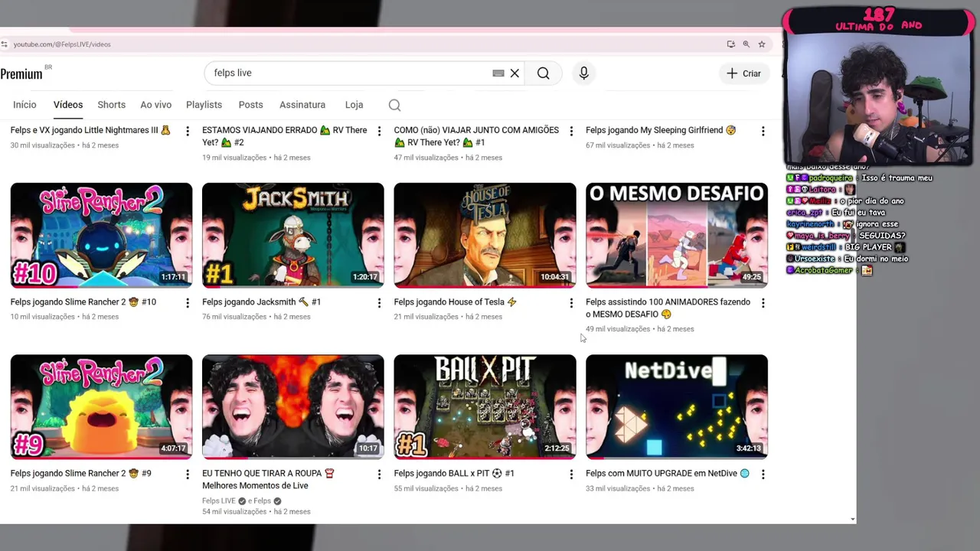Open title 'ESTAMOS VIAJANDO ERRADO RV There Yet? #2'
Viewport: 980px width, 551px height.
[x=285, y=136]
